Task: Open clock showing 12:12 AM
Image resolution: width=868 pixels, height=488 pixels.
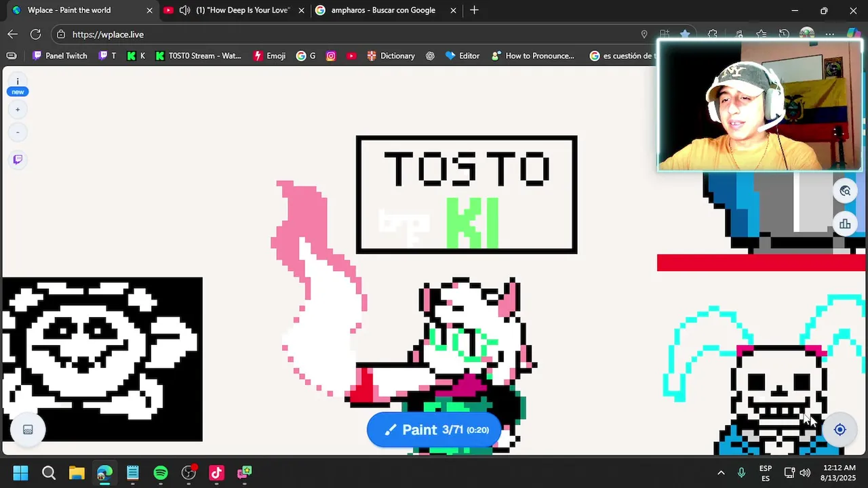Action: click(x=839, y=473)
